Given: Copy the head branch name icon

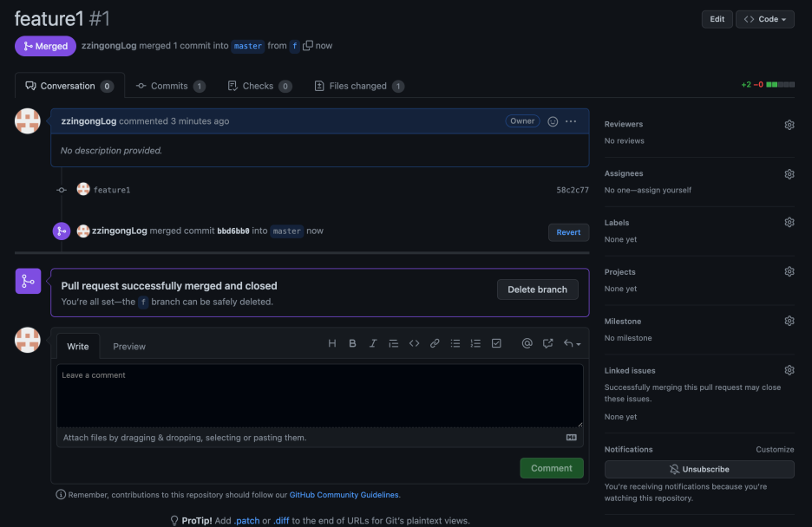Looking at the screenshot, I should (x=308, y=46).
